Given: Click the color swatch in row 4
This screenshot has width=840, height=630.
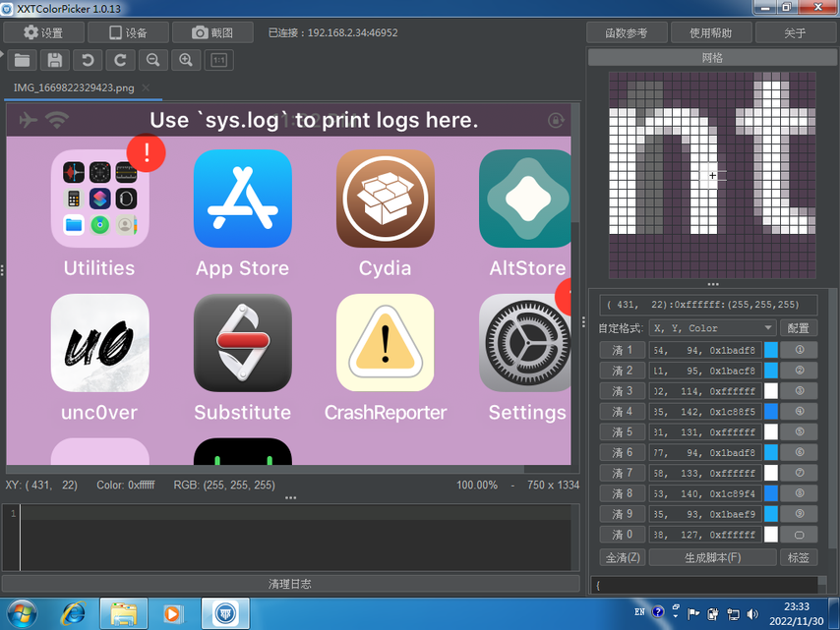Looking at the screenshot, I should point(771,412).
